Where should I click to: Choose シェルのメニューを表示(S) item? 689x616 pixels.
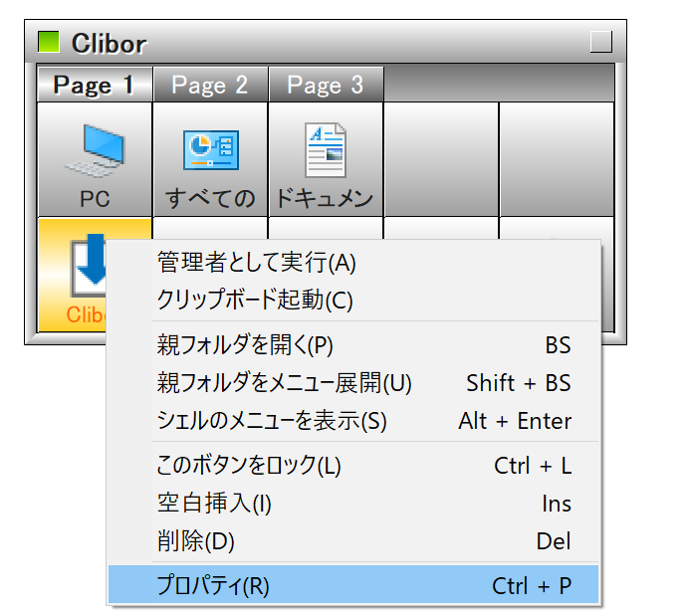point(353,421)
